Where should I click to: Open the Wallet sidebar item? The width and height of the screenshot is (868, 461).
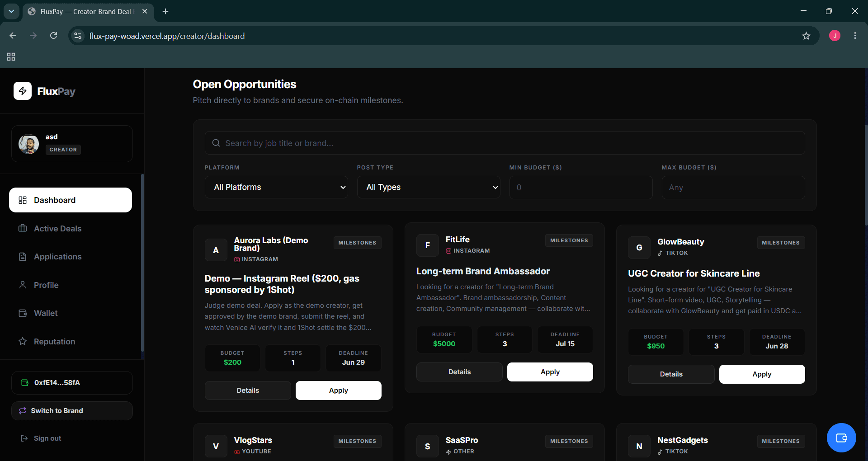pos(71,313)
